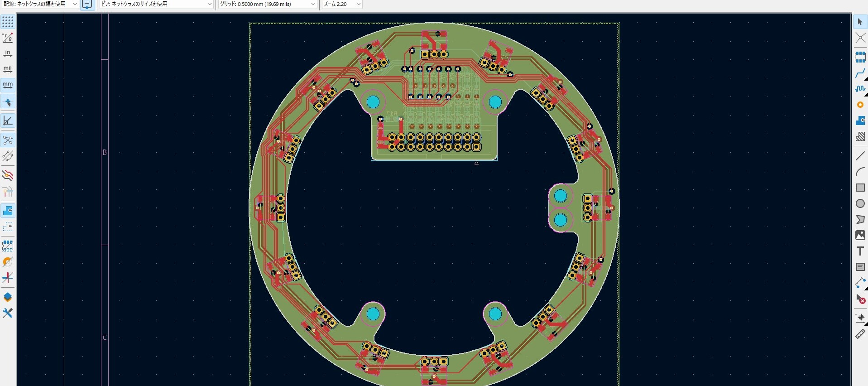Open the zoom 2.20 dropdown

[x=342, y=4]
